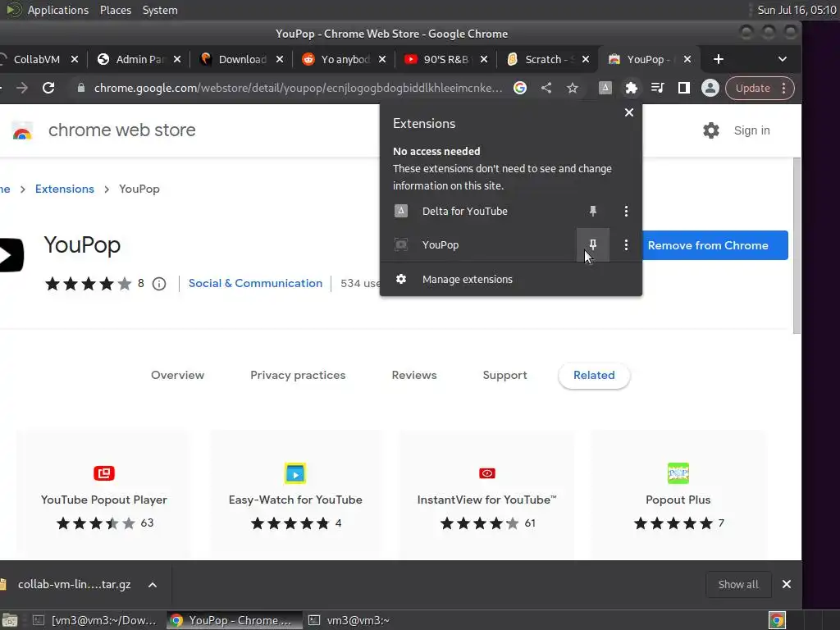Screen dimensions: 840x630
Task: Pin the YouPop extension to the toolbar
Action: [x=593, y=244]
